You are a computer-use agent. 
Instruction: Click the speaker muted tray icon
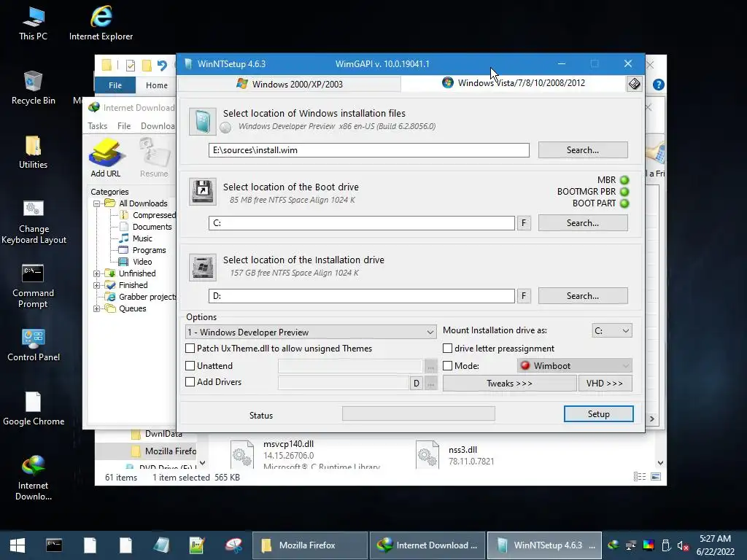coord(683,545)
